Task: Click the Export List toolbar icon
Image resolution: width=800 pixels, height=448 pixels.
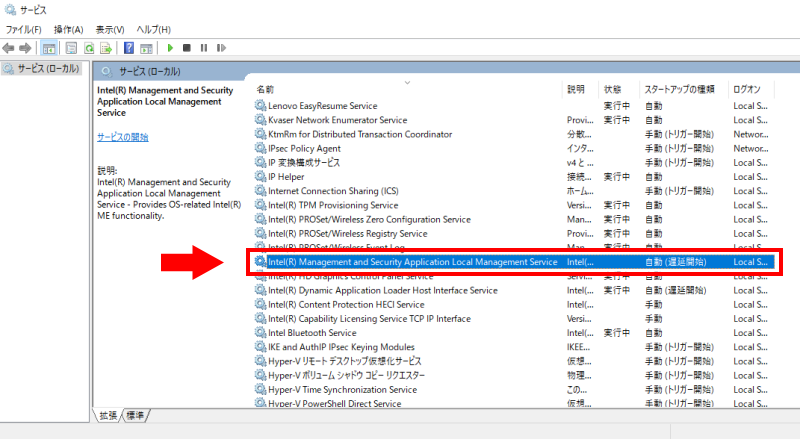Action: [106, 47]
